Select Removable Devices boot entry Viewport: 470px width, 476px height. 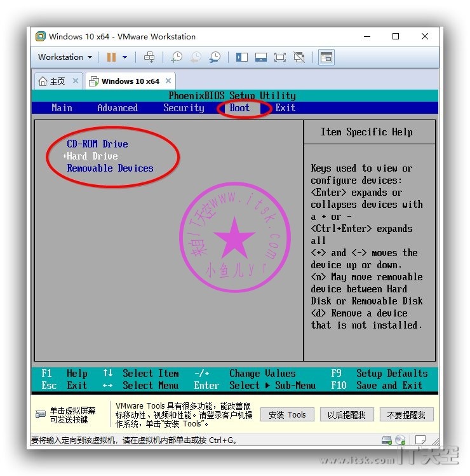[x=110, y=168]
